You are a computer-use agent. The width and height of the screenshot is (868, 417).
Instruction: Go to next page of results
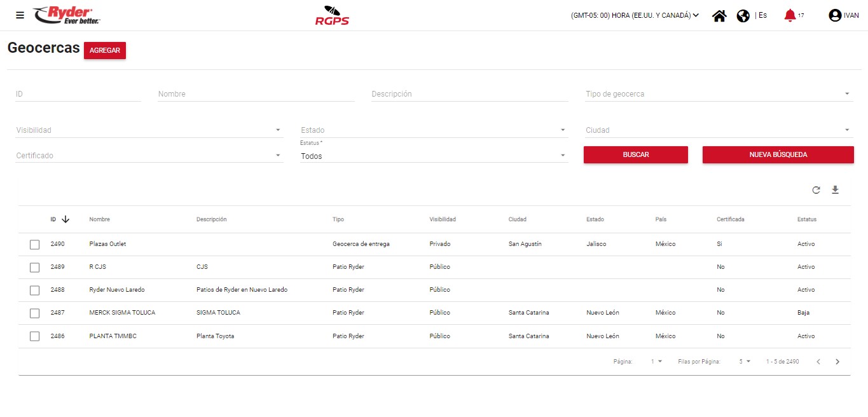pyautogui.click(x=837, y=362)
